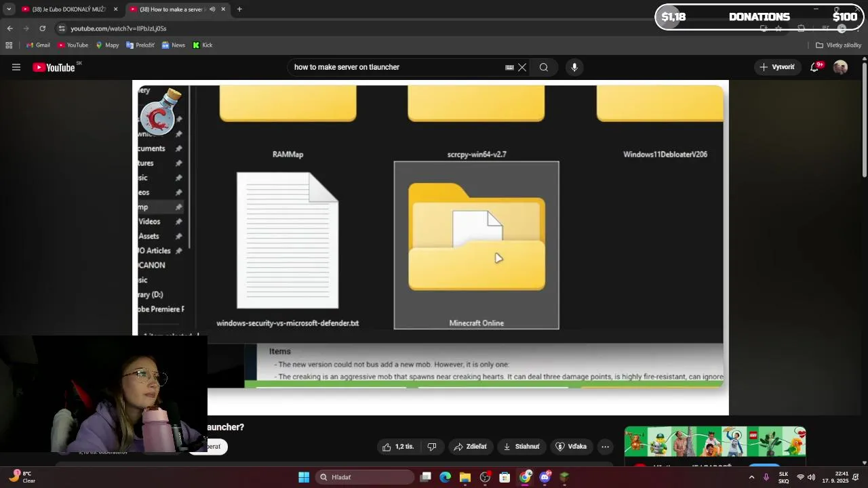Click the address bar URL
The height and width of the screenshot is (488, 868).
119,28
